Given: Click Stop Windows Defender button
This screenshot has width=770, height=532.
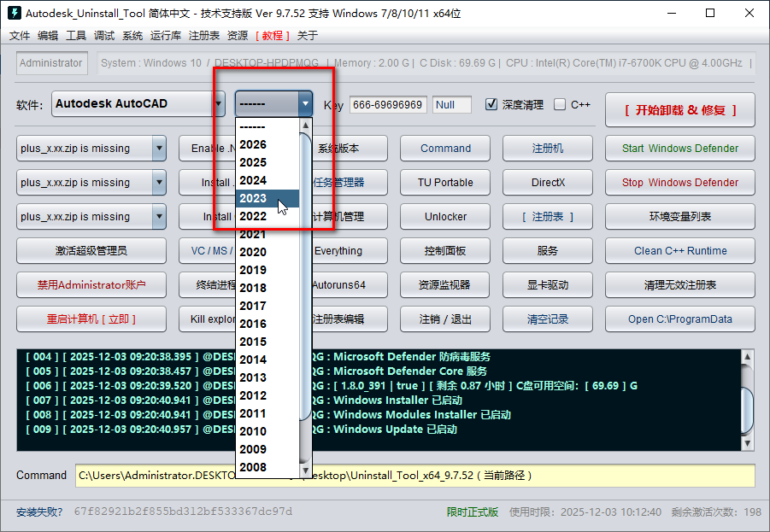Looking at the screenshot, I should [680, 183].
